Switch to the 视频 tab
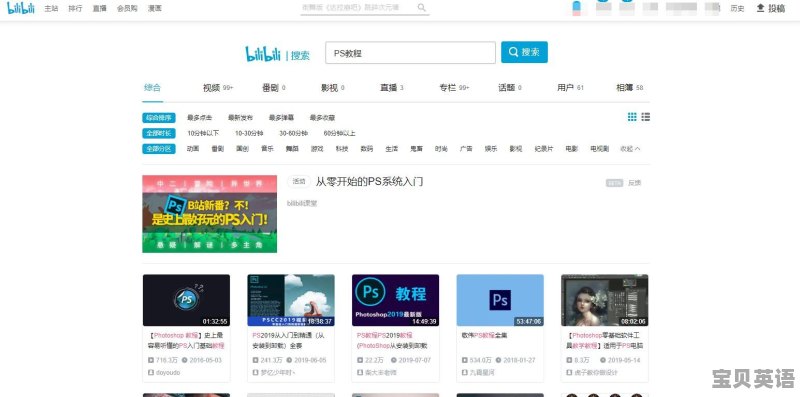Viewport: 800px width, 397px height. pyautogui.click(x=218, y=88)
